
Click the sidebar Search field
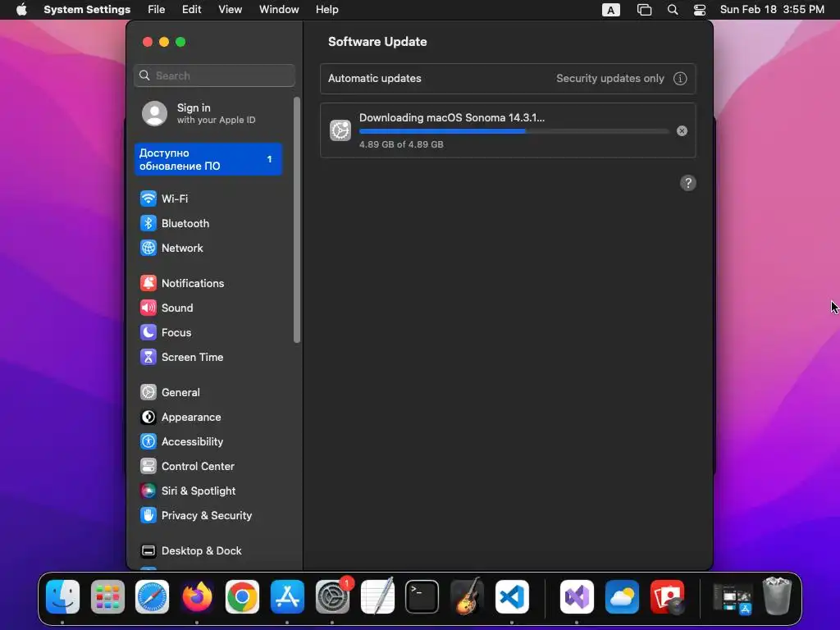click(x=214, y=75)
